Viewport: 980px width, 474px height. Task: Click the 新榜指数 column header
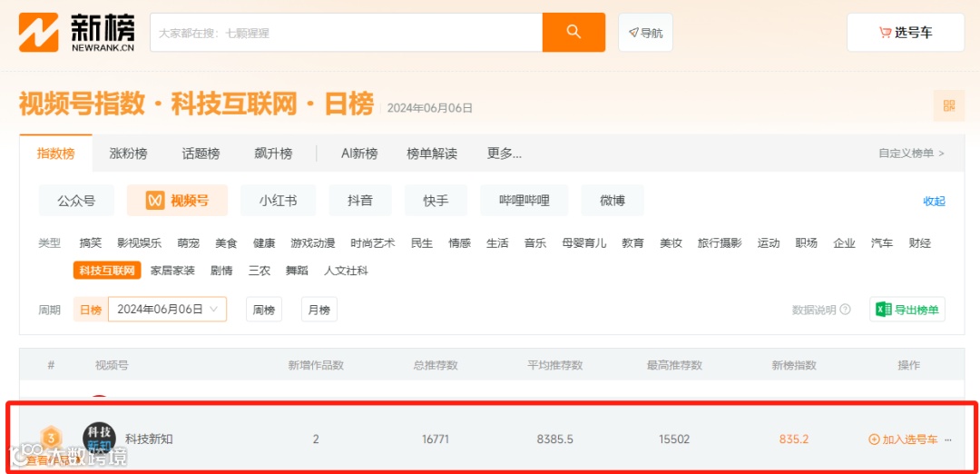pyautogui.click(x=794, y=365)
